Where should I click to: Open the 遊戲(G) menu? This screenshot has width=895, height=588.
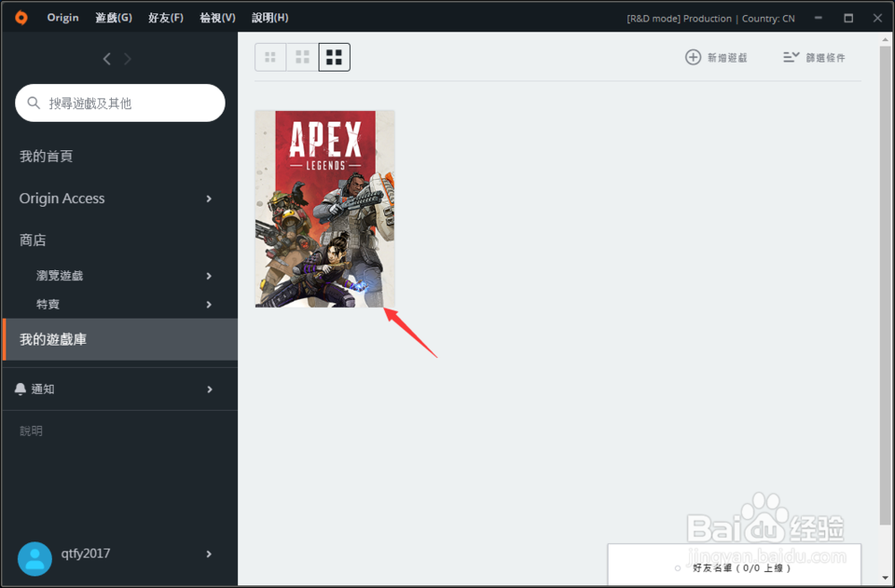tap(114, 18)
